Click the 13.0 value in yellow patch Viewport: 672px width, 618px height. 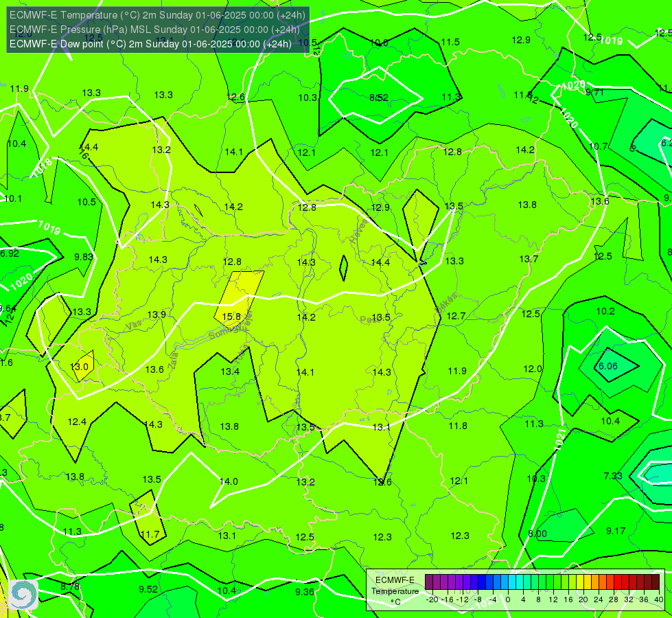coord(79,366)
